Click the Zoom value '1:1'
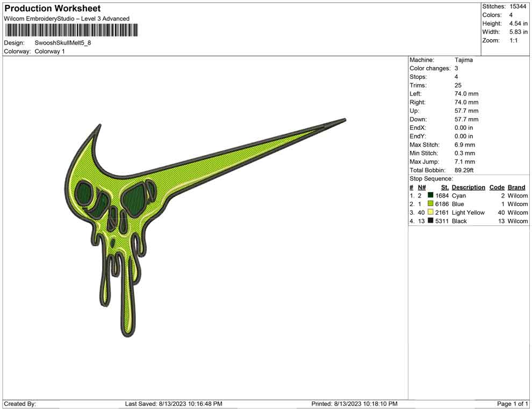Viewport: 532px width, 409px height. click(x=514, y=40)
